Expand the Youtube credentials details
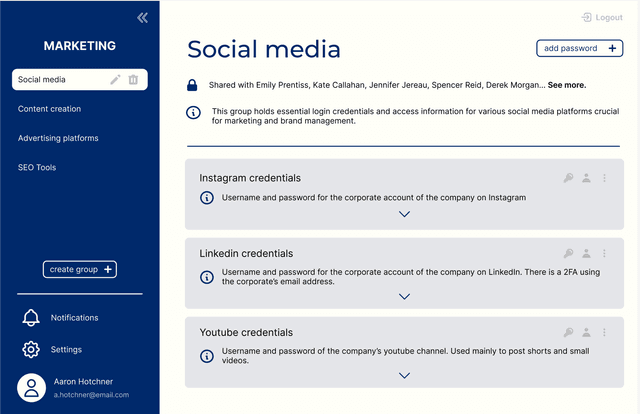The width and height of the screenshot is (640, 414). (x=404, y=375)
